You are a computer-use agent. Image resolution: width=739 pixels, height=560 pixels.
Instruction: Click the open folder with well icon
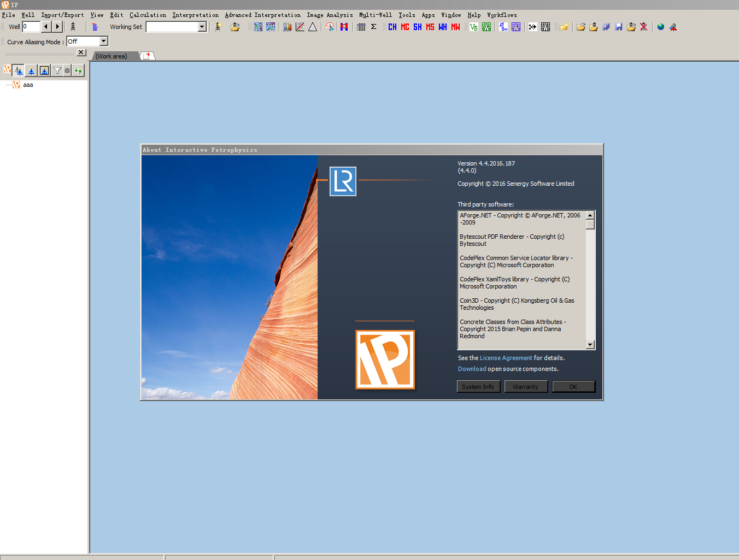click(x=235, y=27)
